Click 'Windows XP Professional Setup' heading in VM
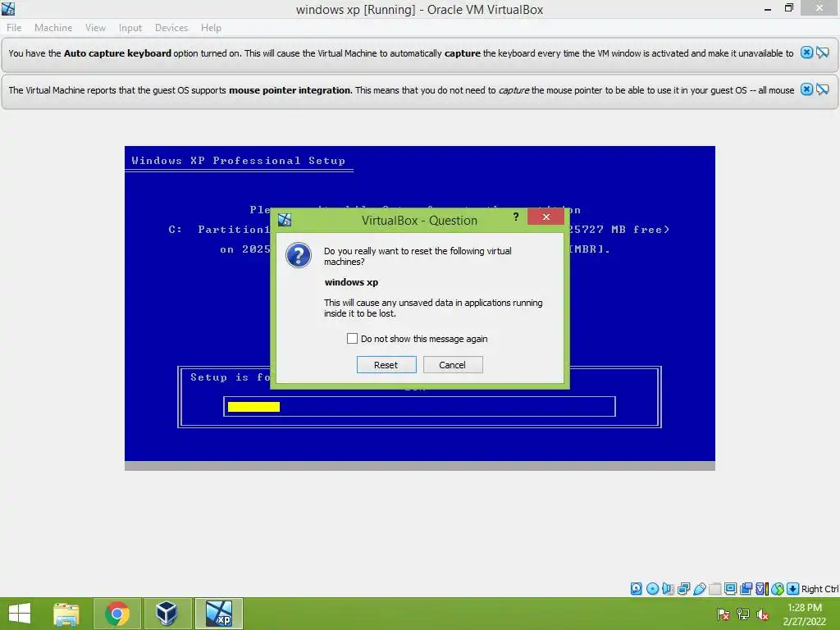 (239, 160)
